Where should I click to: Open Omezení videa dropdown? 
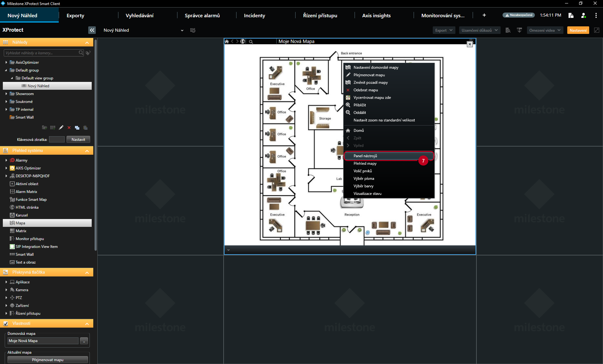coord(545,30)
